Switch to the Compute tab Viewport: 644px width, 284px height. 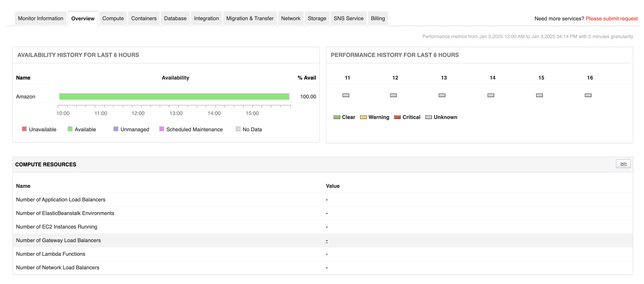click(x=113, y=18)
